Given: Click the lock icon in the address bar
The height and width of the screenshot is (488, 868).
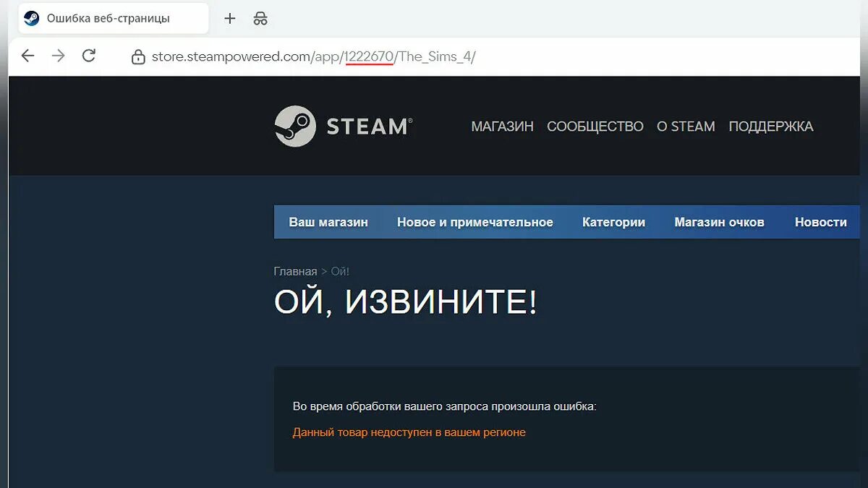Looking at the screenshot, I should (138, 57).
